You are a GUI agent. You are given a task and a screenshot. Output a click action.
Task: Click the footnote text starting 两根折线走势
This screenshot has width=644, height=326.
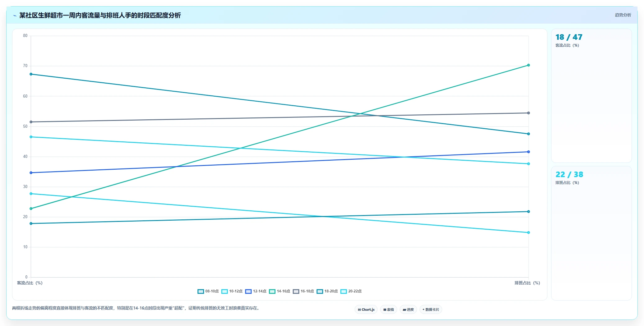136,308
